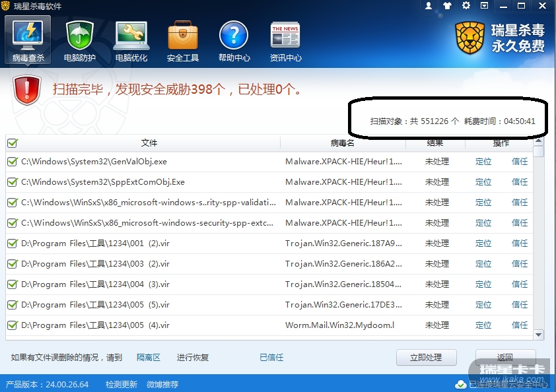Open the 电脑防护 shield umbrella icon
Image resolution: width=556 pixels, height=392 pixels.
pyautogui.click(x=80, y=41)
